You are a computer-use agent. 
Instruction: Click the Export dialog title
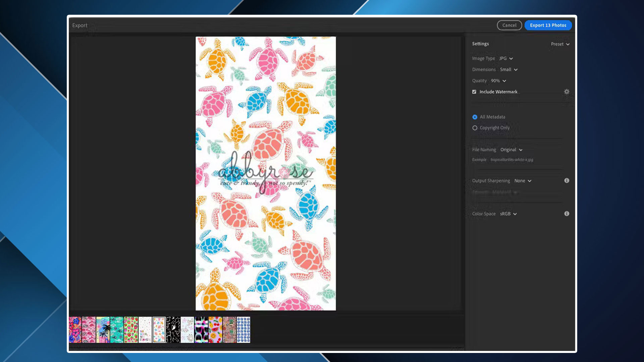coord(79,25)
